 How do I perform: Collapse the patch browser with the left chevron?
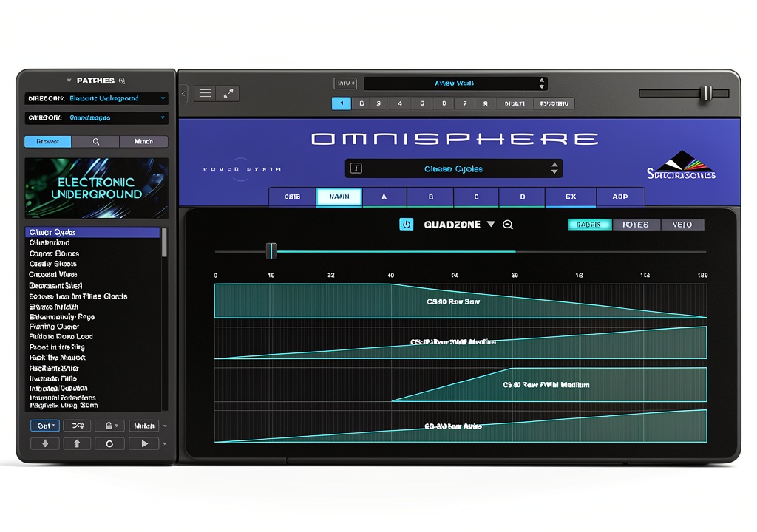click(x=183, y=94)
